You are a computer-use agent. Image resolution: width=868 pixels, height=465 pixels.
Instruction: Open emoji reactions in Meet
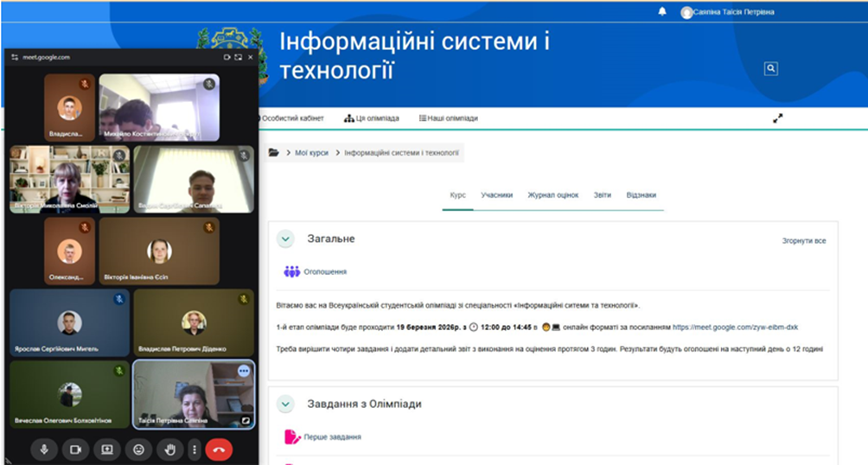click(x=138, y=449)
